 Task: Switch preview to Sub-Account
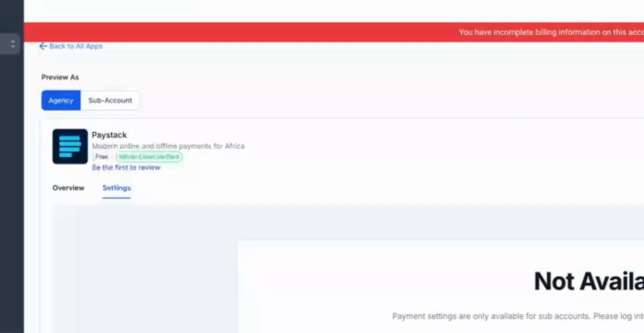pyautogui.click(x=110, y=100)
